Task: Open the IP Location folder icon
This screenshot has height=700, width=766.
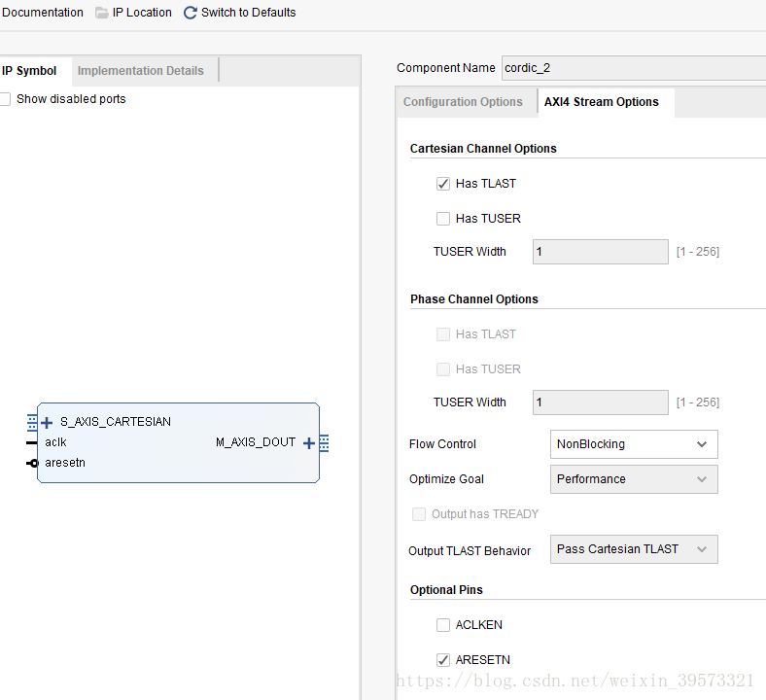Action: [x=102, y=13]
